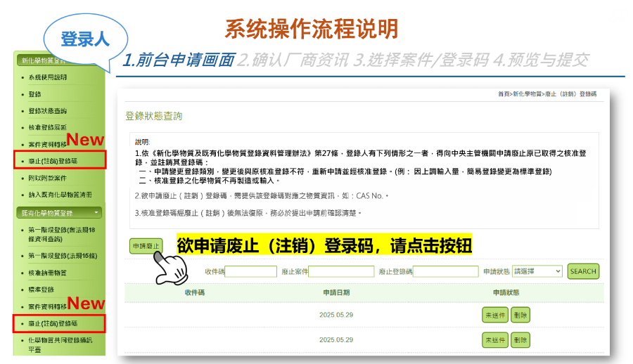
Task: Select the 廢止登錄碼 search input box
Action: [x=445, y=271]
